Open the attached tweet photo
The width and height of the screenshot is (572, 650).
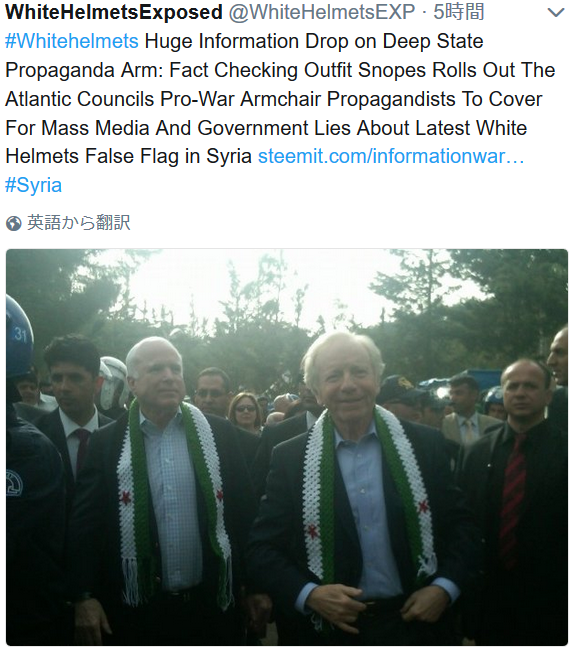[287, 447]
